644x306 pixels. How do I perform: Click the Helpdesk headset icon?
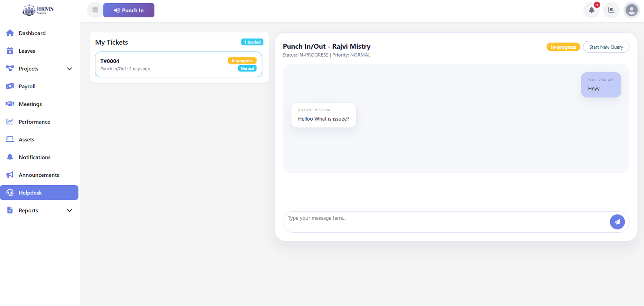coord(10,192)
